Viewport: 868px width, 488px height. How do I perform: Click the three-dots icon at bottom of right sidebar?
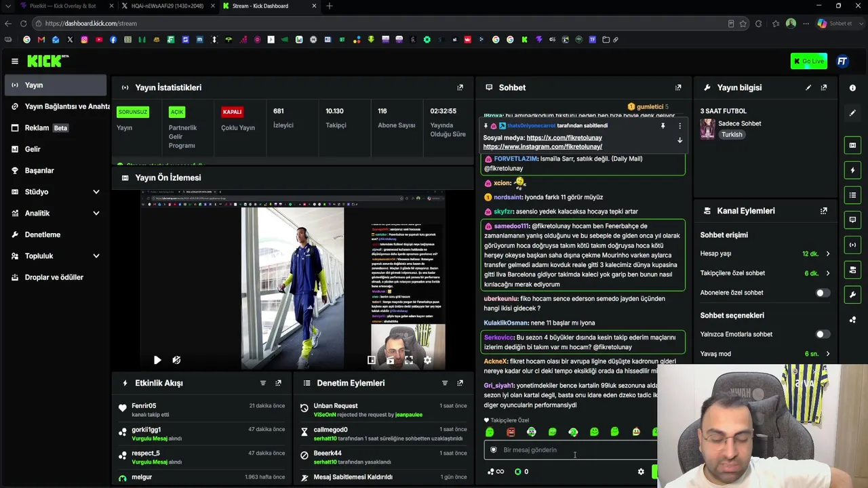[852, 320]
